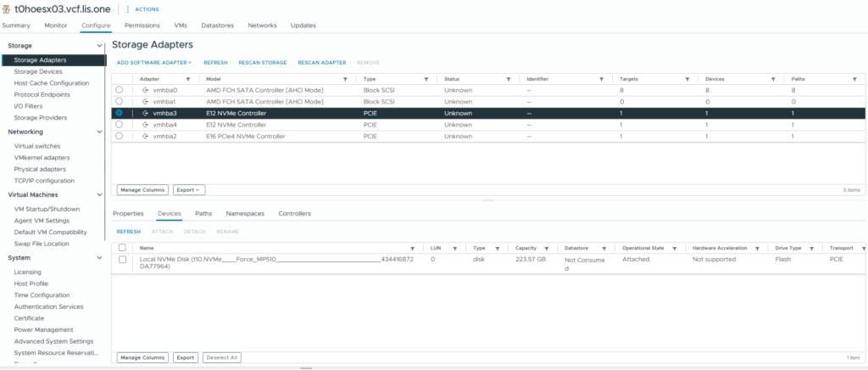Filter devices by Capacity column icon
Screen dimensions: 868x370
pos(547,248)
